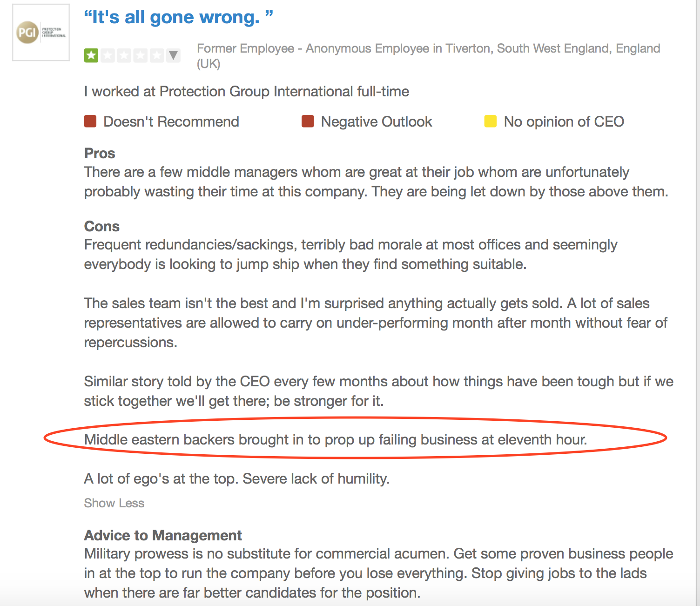The image size is (700, 606).
Task: Click the second grey rating star
Action: tap(108, 55)
